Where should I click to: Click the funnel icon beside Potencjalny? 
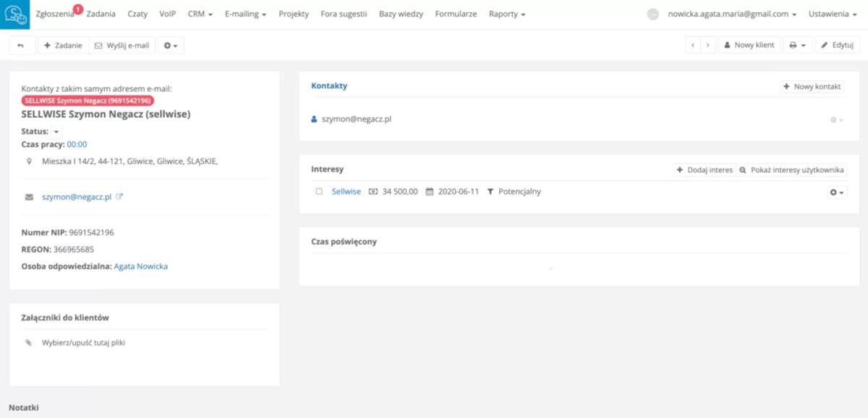490,192
